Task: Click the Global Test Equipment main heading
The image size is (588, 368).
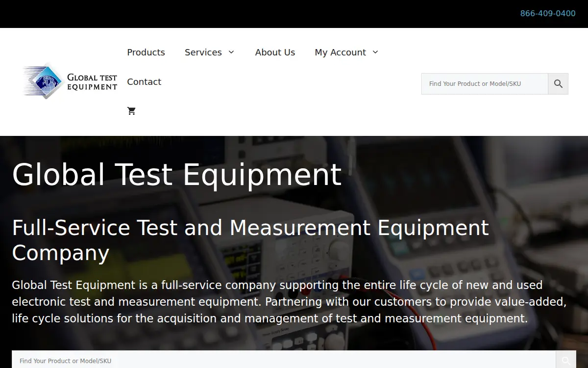Action: click(176, 174)
